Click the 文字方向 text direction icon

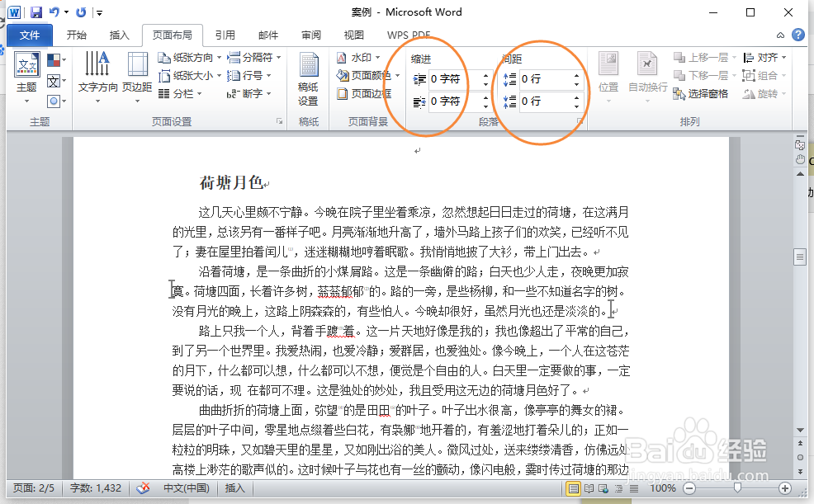pyautogui.click(x=97, y=77)
